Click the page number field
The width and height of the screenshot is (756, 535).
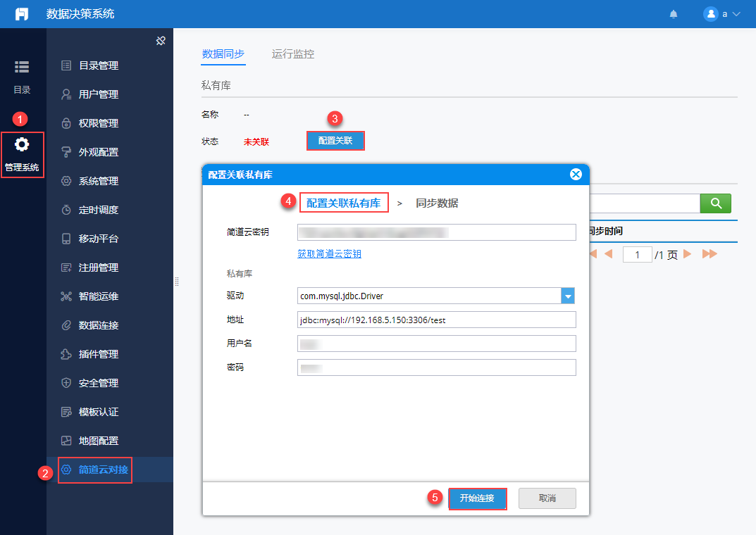pos(638,254)
